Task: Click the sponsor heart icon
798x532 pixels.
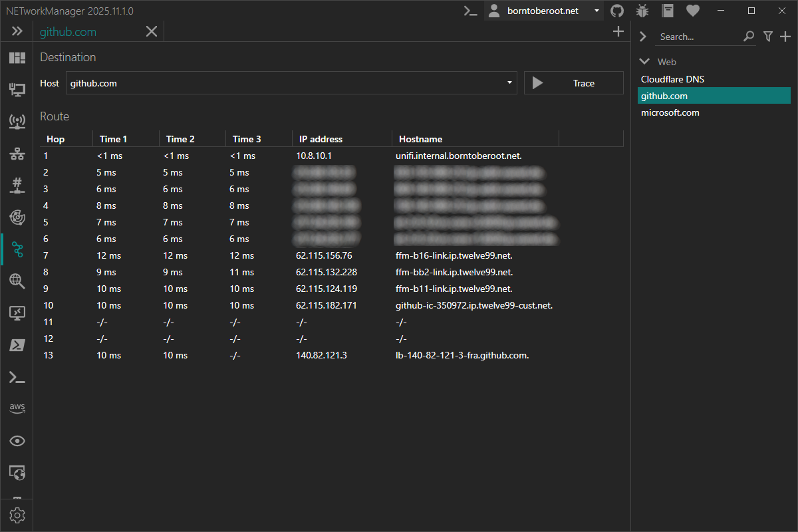Action: [692, 11]
